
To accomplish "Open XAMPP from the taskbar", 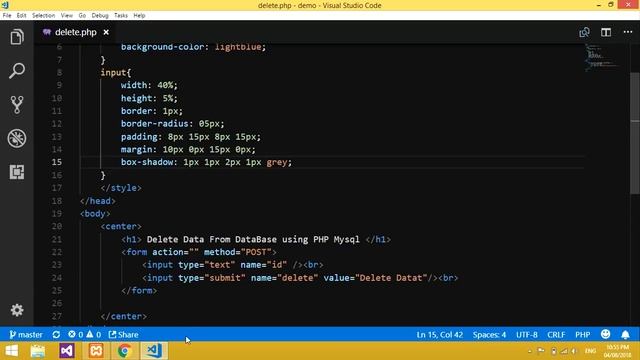I will tap(96, 351).
